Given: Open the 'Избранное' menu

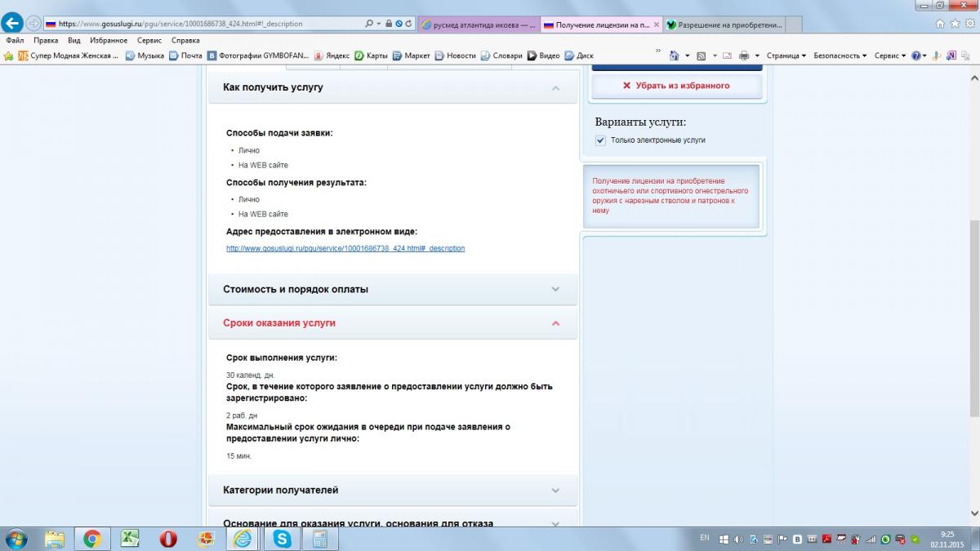Looking at the screenshot, I should pos(109,40).
